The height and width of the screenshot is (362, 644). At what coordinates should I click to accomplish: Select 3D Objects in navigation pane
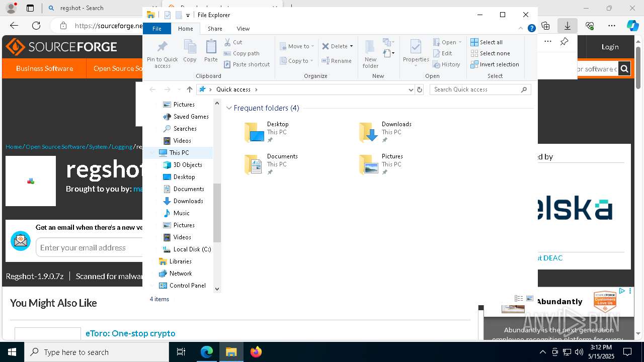187,165
